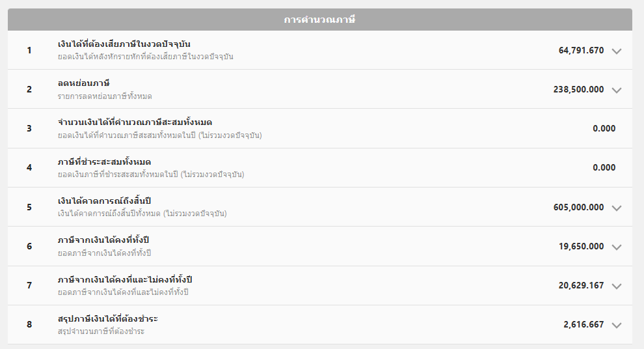644x349 pixels.
Task: Select the เงินได้ที่ต้องเสียภาษีในงวดปัจจุบัน title
Action: [124, 44]
